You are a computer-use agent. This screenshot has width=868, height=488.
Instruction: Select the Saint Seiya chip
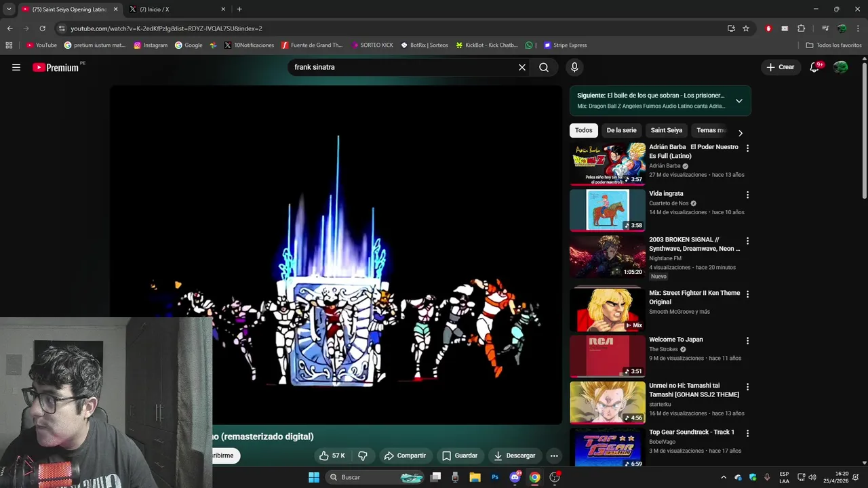(x=667, y=130)
